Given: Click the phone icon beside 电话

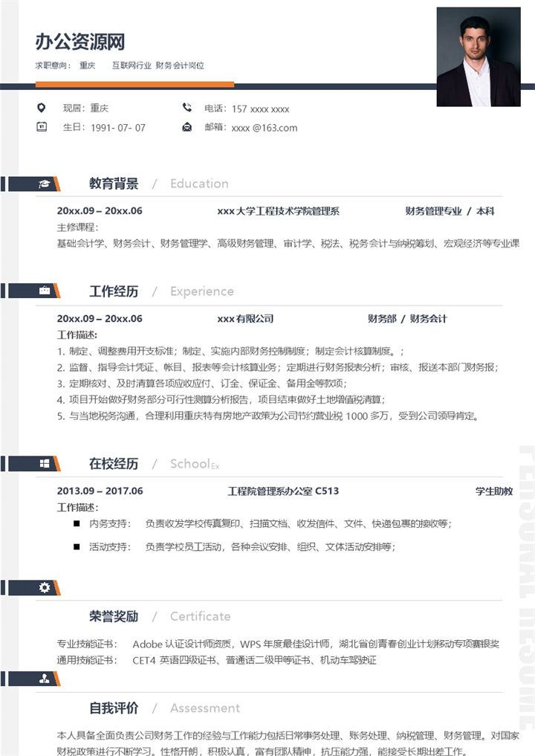Looking at the screenshot, I should pyautogui.click(x=187, y=108).
